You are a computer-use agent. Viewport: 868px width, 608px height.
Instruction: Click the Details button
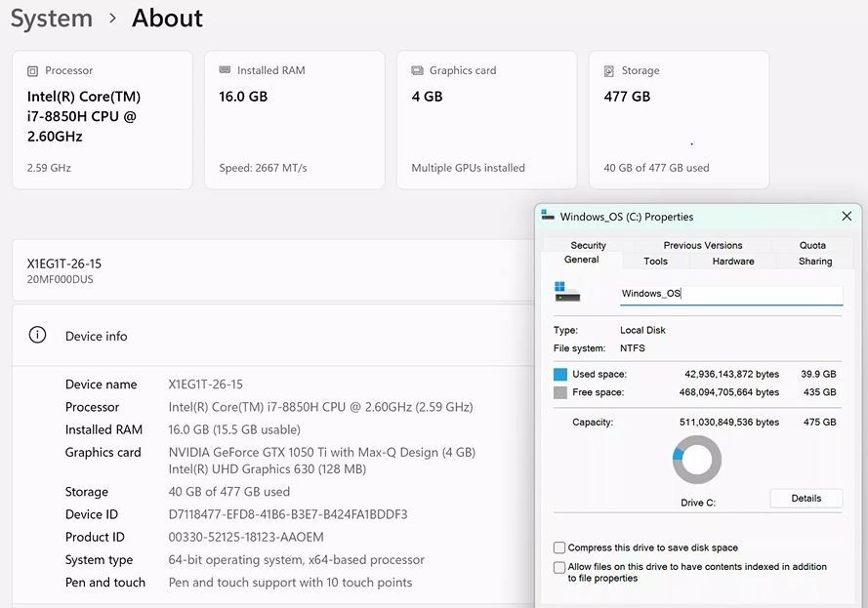(x=806, y=498)
